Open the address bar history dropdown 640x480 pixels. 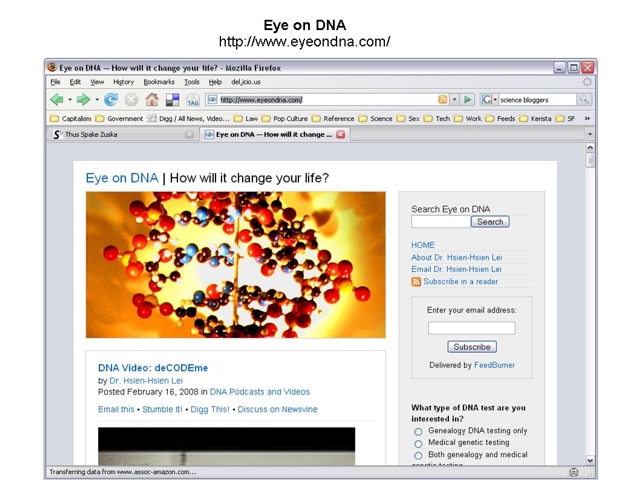click(x=454, y=100)
